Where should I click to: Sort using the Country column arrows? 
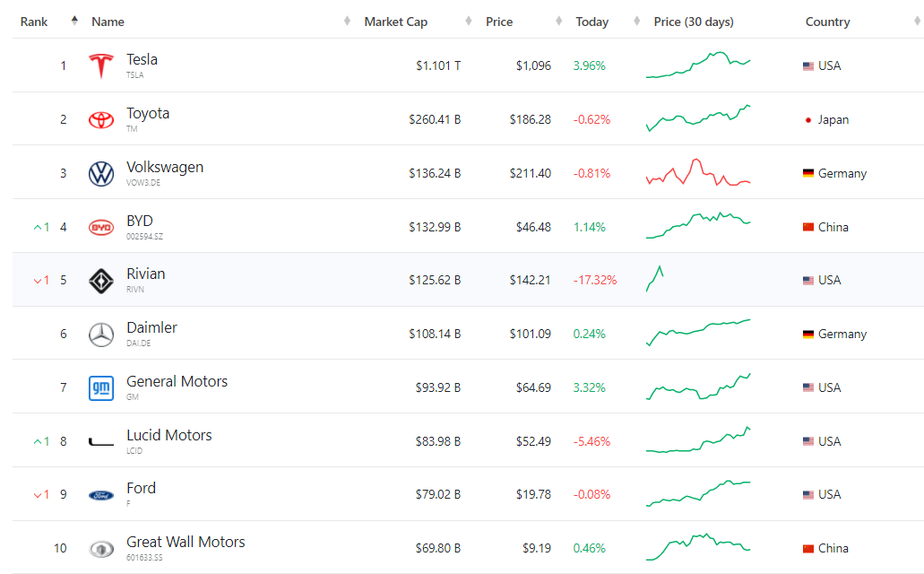pos(917,22)
